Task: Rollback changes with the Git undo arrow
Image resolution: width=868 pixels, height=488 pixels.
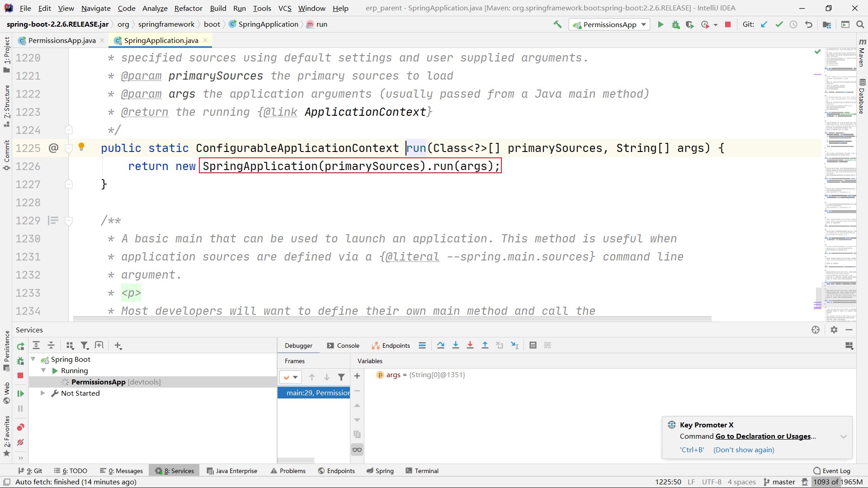Action: point(809,24)
